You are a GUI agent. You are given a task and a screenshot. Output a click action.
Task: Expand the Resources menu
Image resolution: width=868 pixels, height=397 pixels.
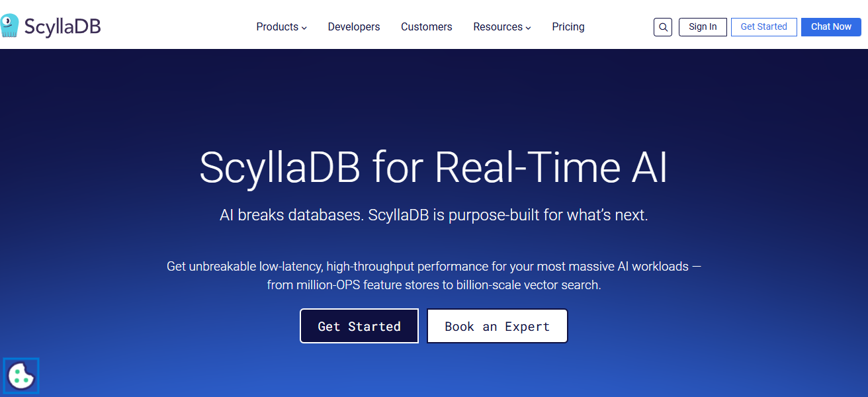pyautogui.click(x=502, y=27)
